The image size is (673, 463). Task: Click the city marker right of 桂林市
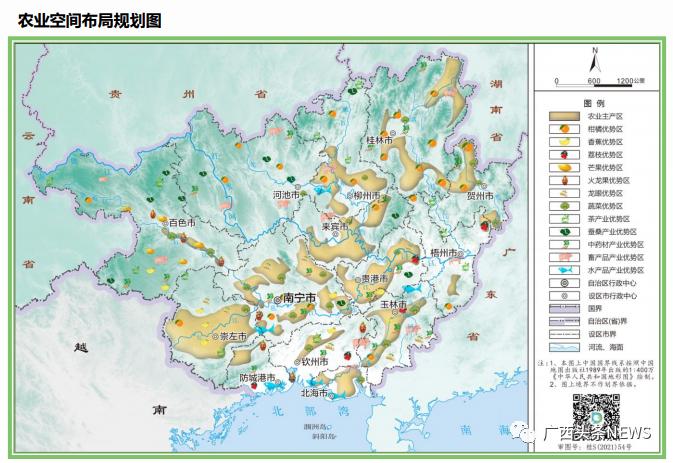[392, 133]
